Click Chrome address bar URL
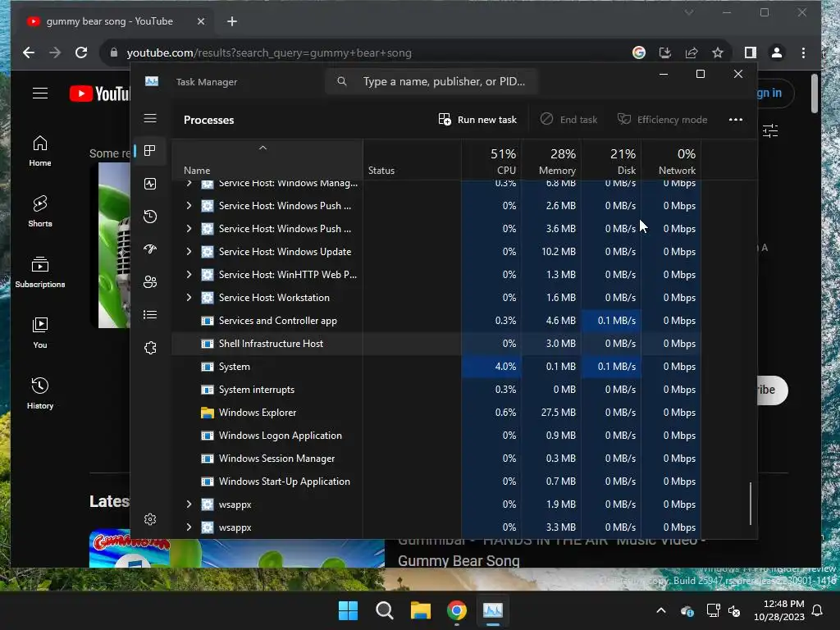The height and width of the screenshot is (630, 840). (269, 52)
